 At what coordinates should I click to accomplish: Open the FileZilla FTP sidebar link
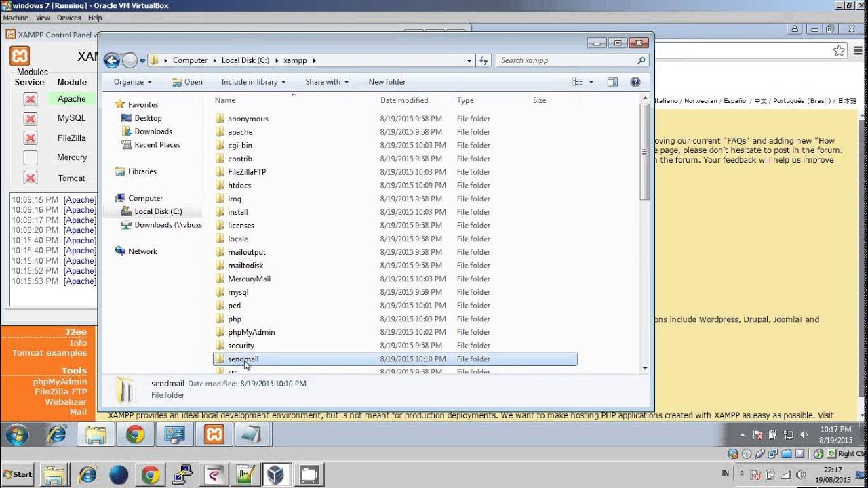point(61,392)
